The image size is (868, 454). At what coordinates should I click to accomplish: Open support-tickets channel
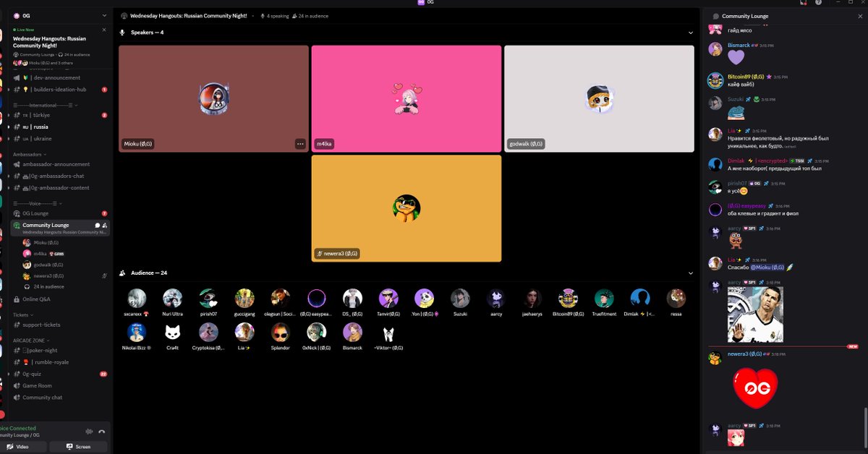(61, 325)
